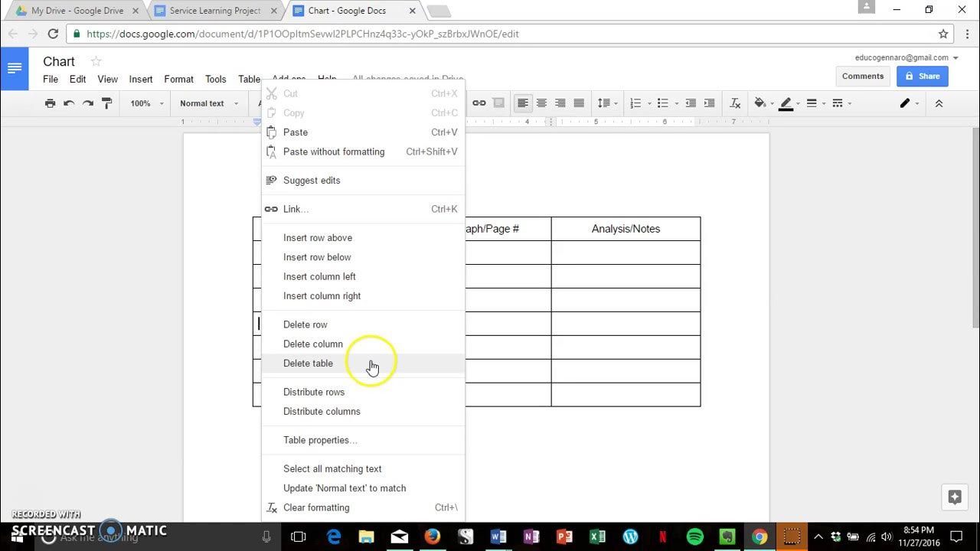Star the Chart document

(x=96, y=61)
